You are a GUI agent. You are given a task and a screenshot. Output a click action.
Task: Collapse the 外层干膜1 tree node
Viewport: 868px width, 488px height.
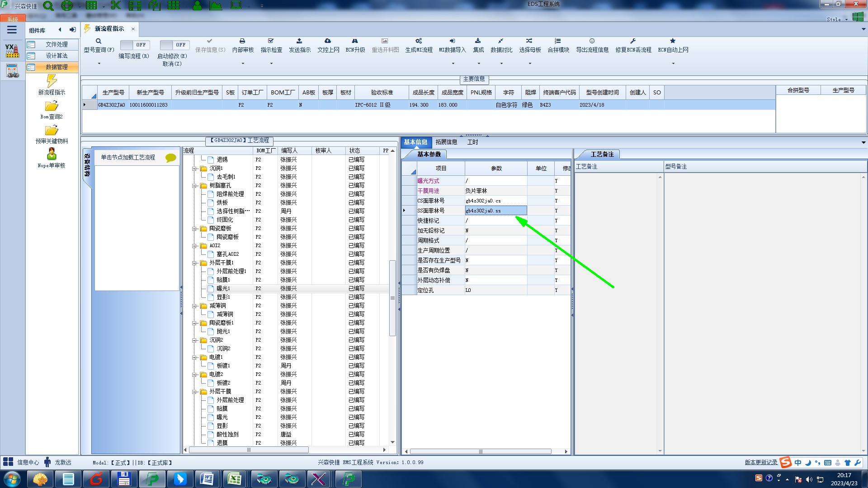(195, 263)
